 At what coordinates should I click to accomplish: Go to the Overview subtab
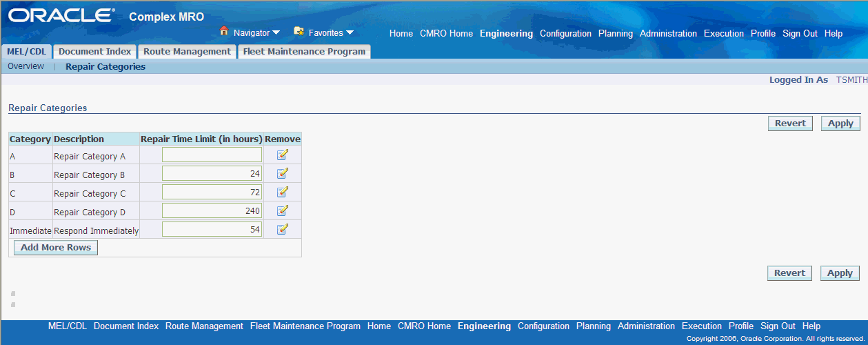point(26,66)
